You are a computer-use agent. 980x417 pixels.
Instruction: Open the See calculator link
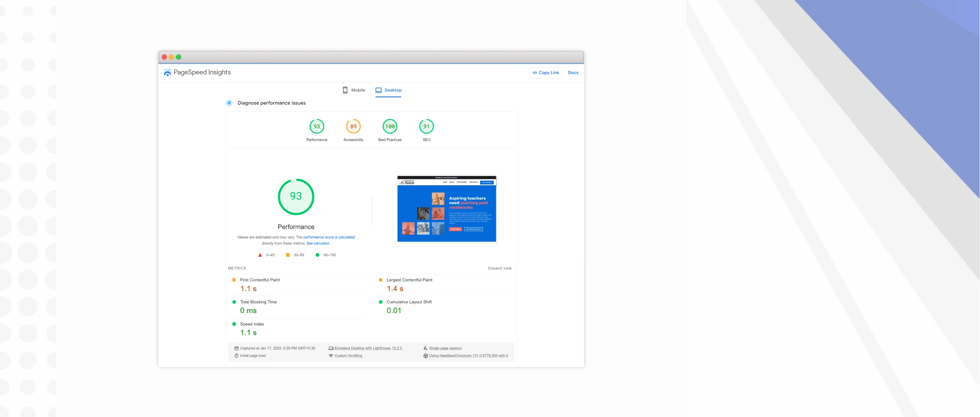[318, 243]
